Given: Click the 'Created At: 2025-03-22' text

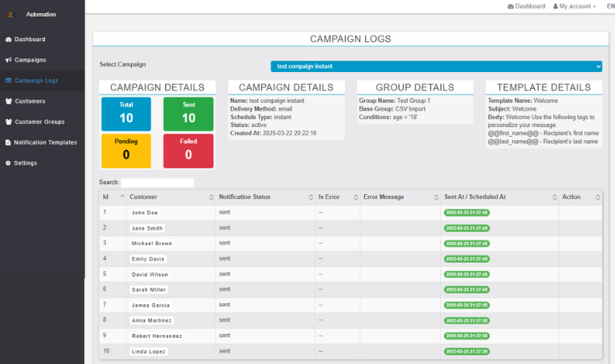Looking at the screenshot, I should [x=274, y=133].
